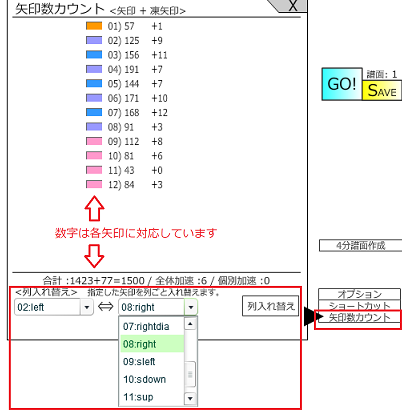The image size is (402, 410).
Task: Click the pink swatch beside row 09) 112
Action: click(x=94, y=141)
